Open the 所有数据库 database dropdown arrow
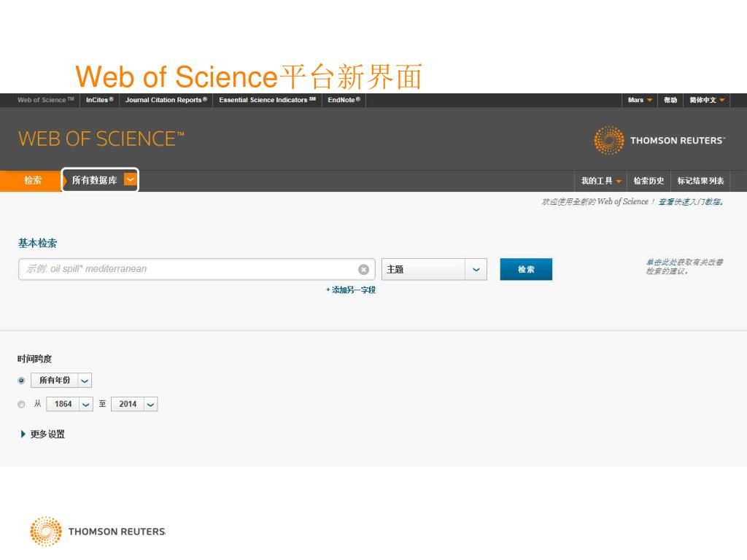The image size is (747, 560). [x=130, y=179]
